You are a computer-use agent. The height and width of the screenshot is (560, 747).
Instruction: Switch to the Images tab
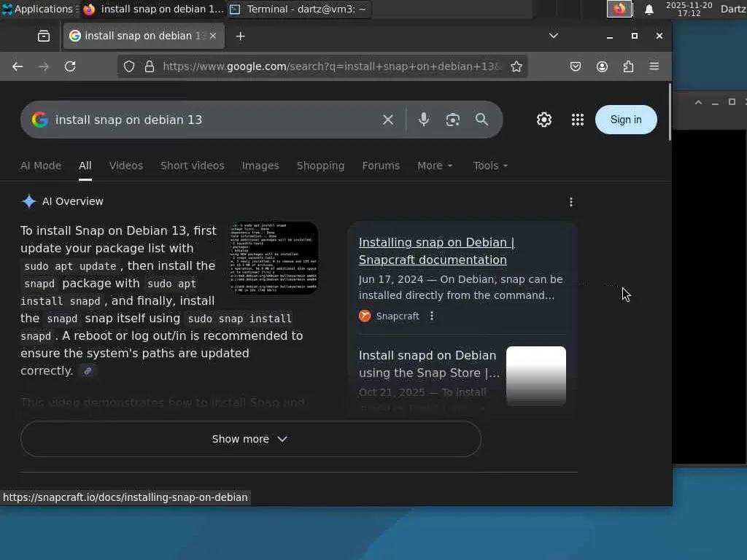click(x=260, y=166)
